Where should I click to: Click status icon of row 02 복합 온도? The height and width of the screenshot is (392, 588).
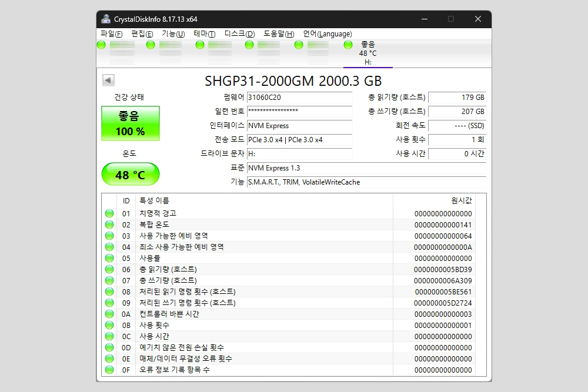(x=109, y=225)
